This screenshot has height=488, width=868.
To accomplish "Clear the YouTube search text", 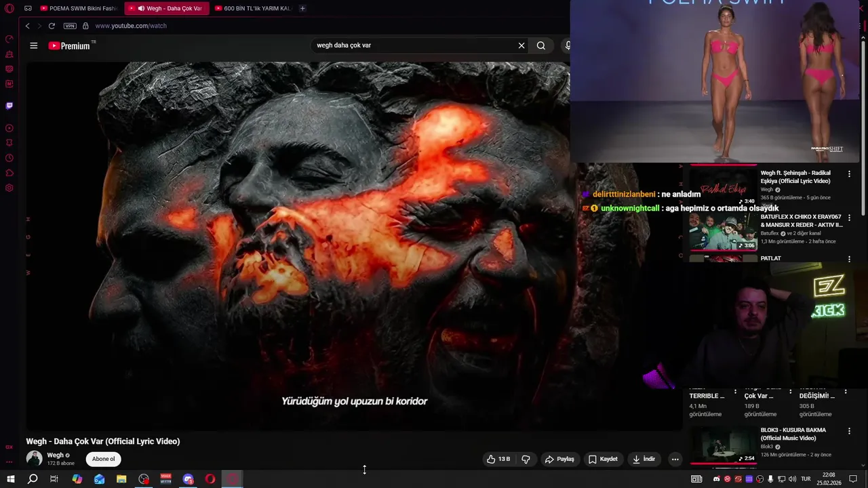I will [521, 45].
